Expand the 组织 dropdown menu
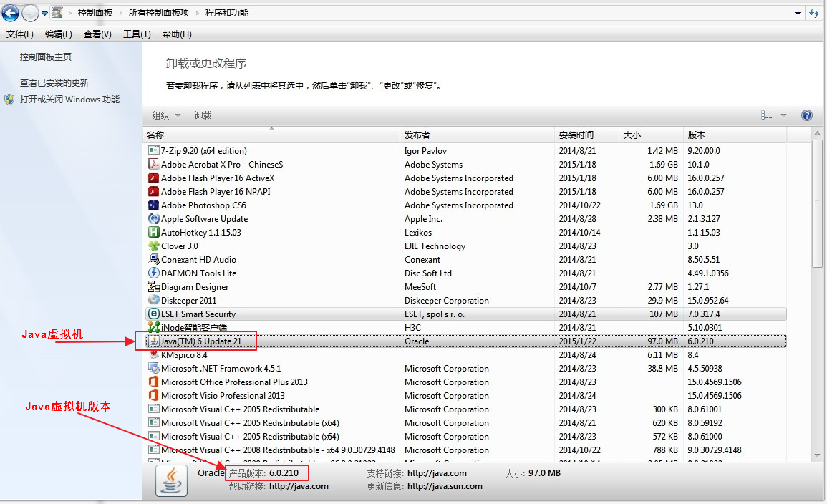Viewport: 827px width, 504px height. click(166, 115)
